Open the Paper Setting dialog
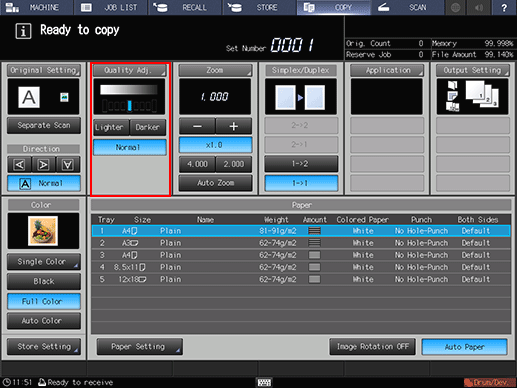 click(x=139, y=347)
